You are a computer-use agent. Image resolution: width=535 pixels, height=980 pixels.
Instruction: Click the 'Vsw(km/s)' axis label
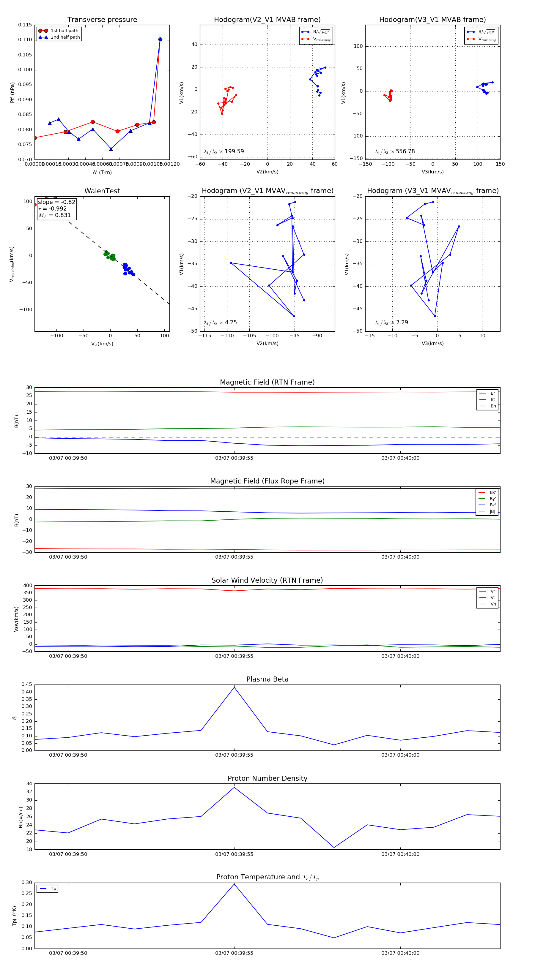16,619
